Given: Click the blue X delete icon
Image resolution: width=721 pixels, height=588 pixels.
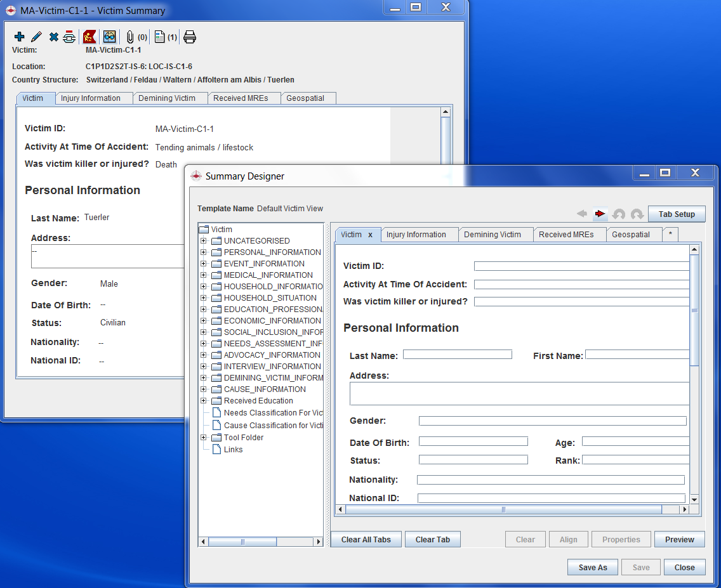Looking at the screenshot, I should (x=53, y=37).
